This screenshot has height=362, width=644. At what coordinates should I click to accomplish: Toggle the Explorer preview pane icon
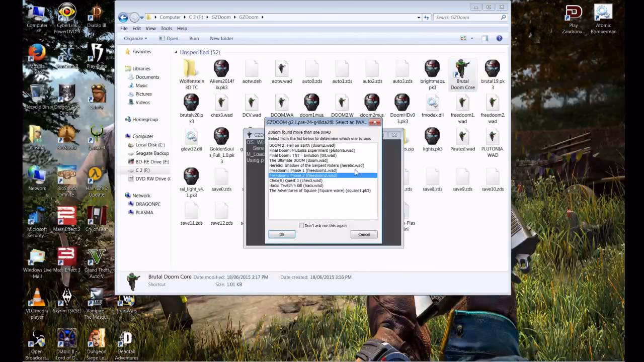[485, 38]
